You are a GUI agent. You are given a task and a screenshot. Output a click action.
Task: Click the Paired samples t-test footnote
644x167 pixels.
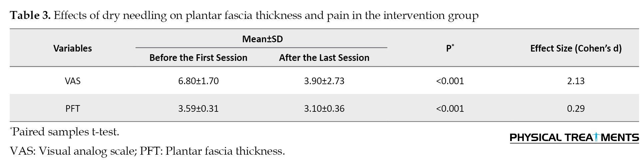point(65,132)
